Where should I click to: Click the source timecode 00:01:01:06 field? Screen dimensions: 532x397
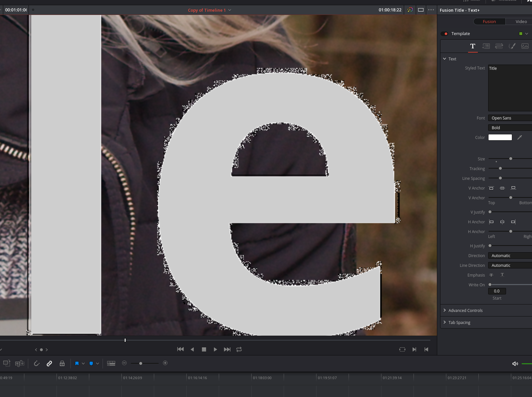(x=16, y=10)
